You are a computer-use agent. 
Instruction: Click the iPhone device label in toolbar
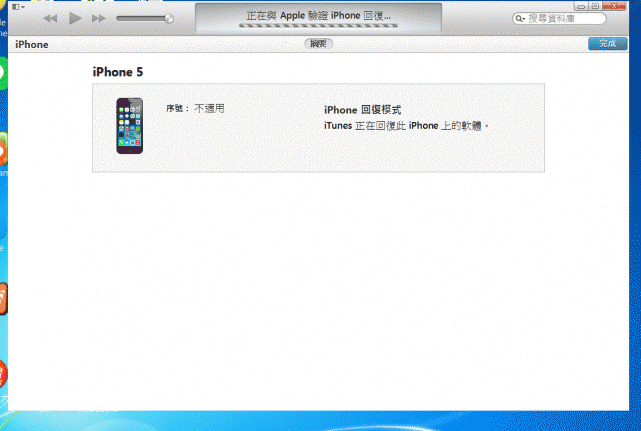pyautogui.click(x=31, y=45)
